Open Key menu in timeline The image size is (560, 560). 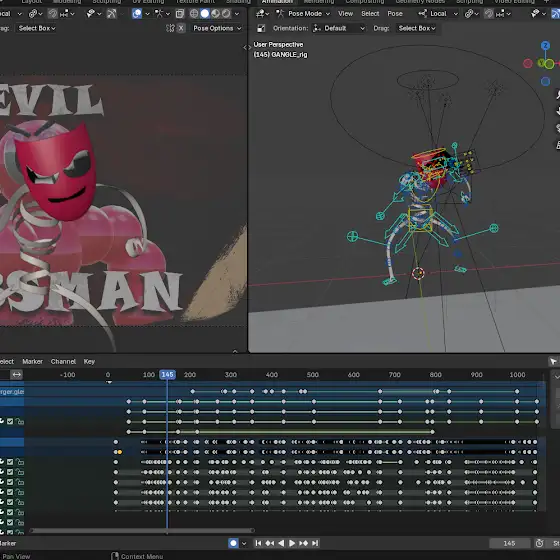(89, 361)
